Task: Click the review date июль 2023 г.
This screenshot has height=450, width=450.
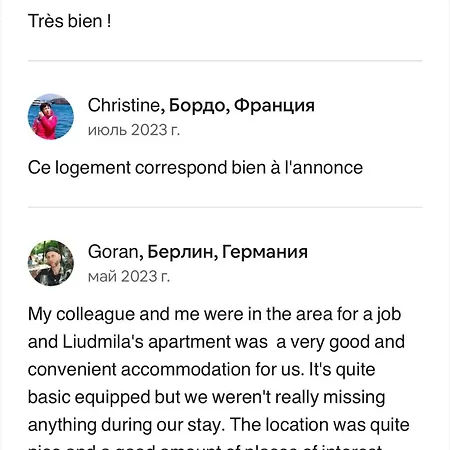Action: tap(134, 130)
